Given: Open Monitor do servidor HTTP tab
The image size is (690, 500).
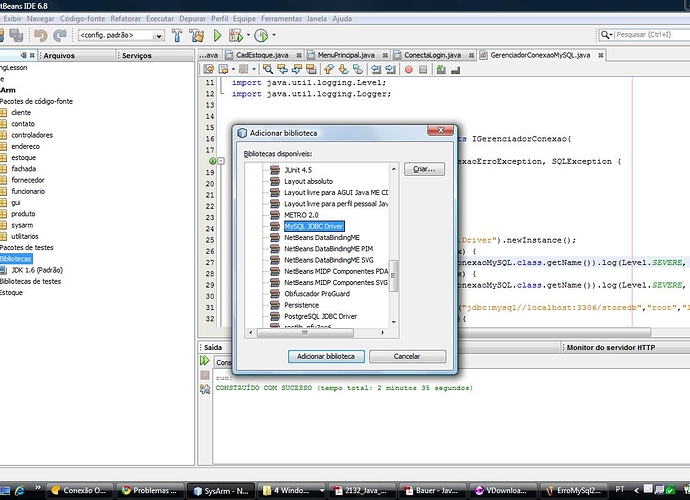Looking at the screenshot, I should tap(611, 347).
